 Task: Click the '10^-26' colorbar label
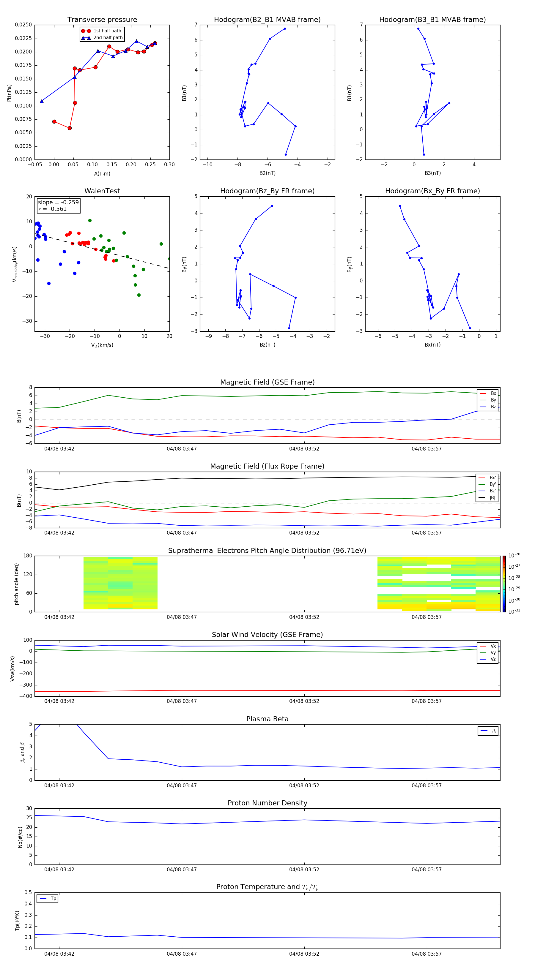coord(514,555)
